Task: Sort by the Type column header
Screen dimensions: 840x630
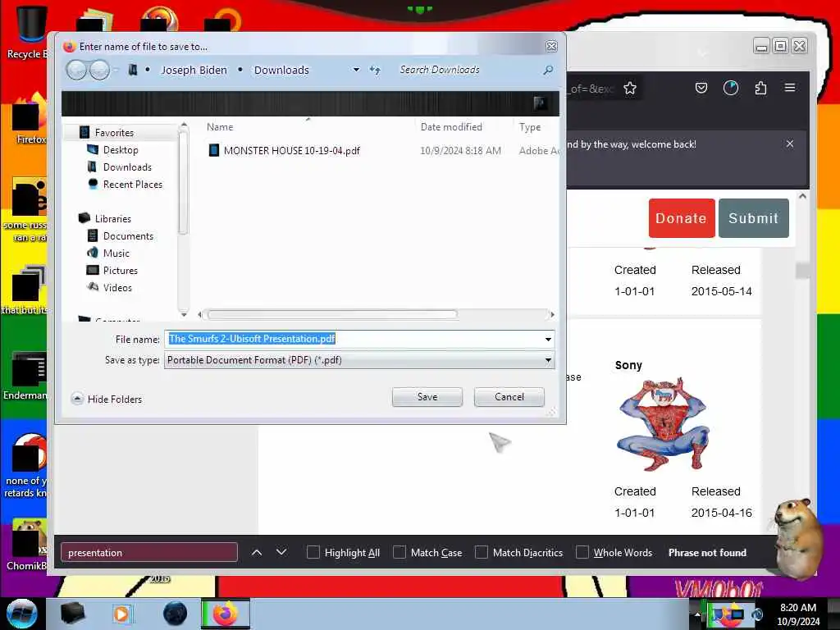Action: (x=530, y=127)
